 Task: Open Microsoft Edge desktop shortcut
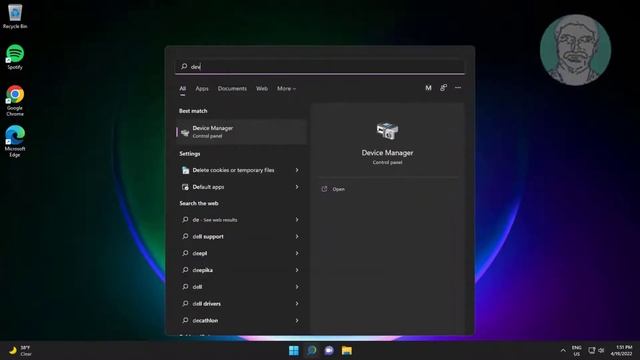point(15,141)
